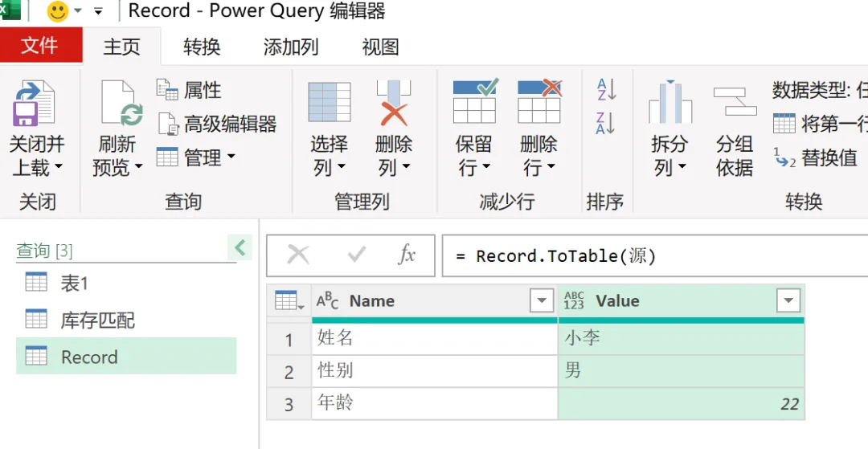The height and width of the screenshot is (449, 868).
Task: Click the Close & Load (关闭并上载) icon
Action: 35,102
